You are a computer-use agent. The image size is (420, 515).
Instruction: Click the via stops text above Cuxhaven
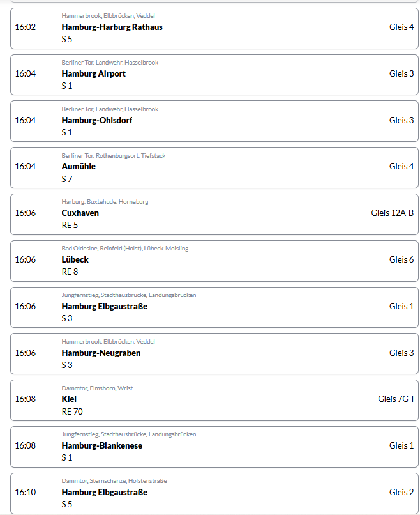(105, 202)
